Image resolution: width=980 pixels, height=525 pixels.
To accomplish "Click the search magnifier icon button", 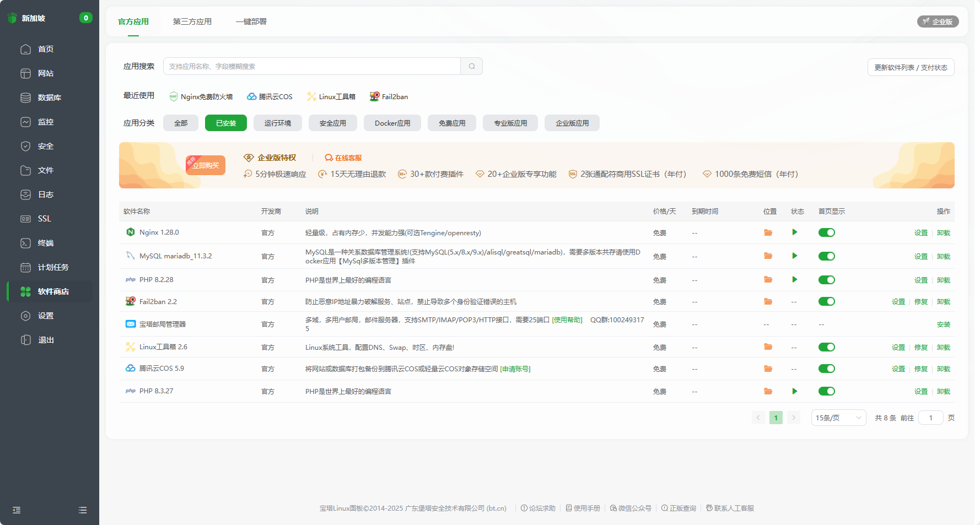I will point(472,66).
